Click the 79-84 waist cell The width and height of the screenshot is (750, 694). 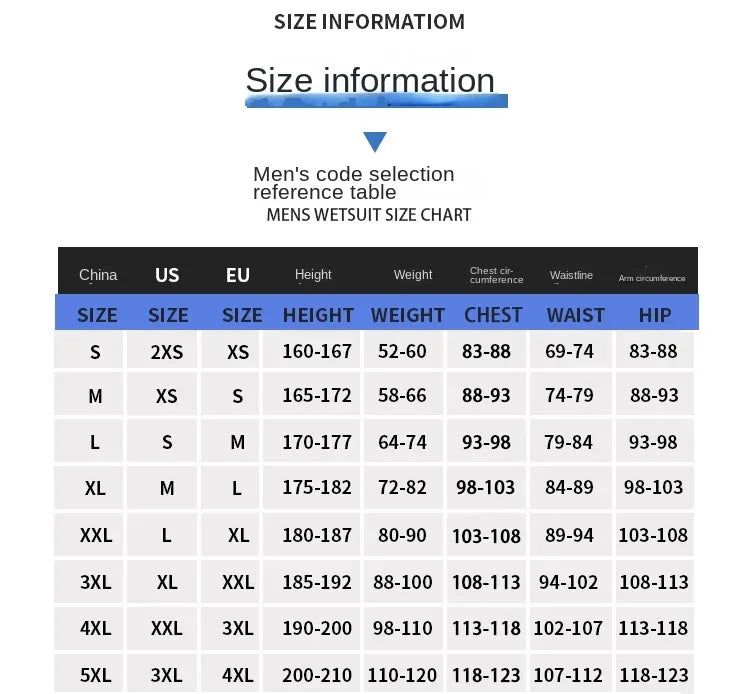pyautogui.click(x=571, y=441)
